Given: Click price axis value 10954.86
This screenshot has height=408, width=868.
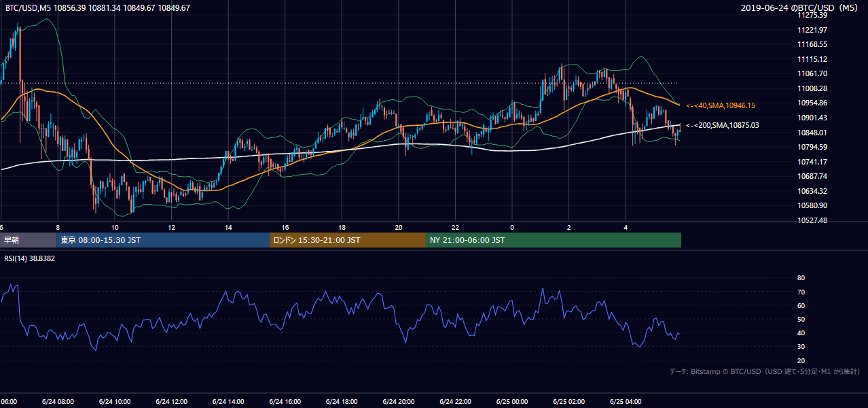Looking at the screenshot, I should tap(812, 103).
